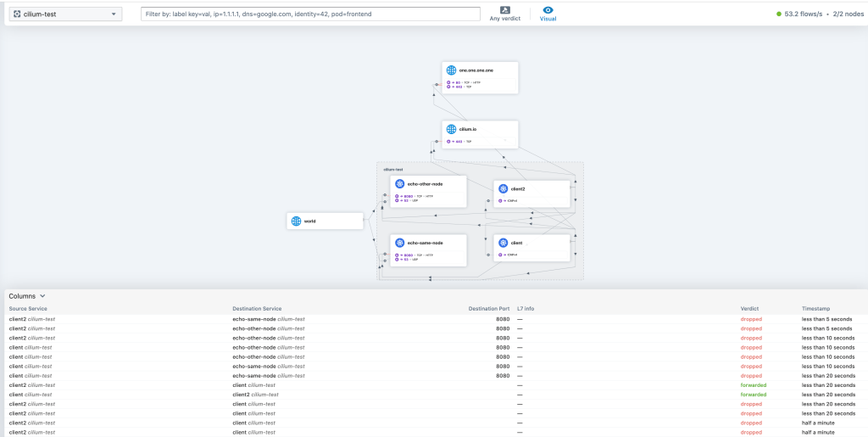Click the first forwarded verdict entry

pos(753,384)
